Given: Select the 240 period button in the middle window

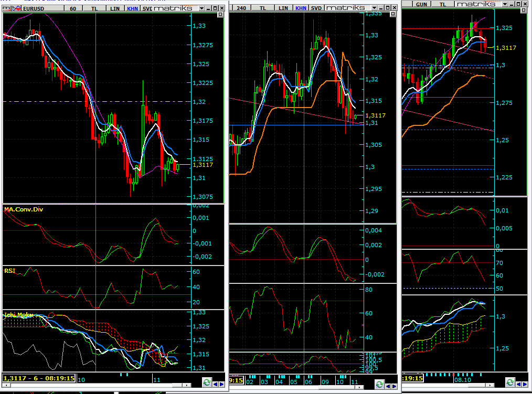Looking at the screenshot, I should 241,8.
